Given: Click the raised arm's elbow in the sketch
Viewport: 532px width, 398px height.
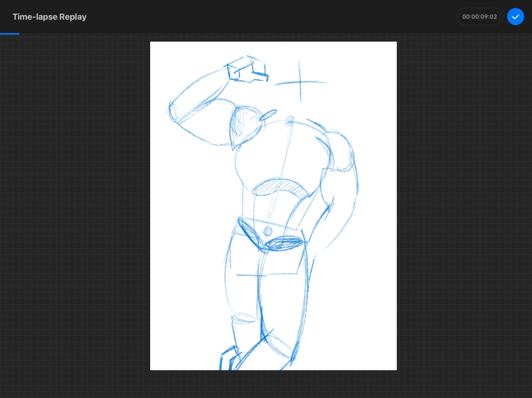Looking at the screenshot, I should point(174,111).
